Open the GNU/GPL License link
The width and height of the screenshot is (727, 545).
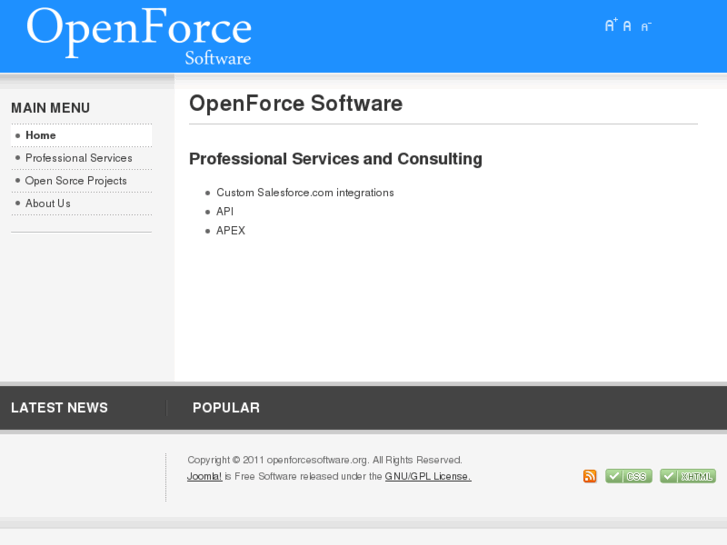[x=428, y=476]
